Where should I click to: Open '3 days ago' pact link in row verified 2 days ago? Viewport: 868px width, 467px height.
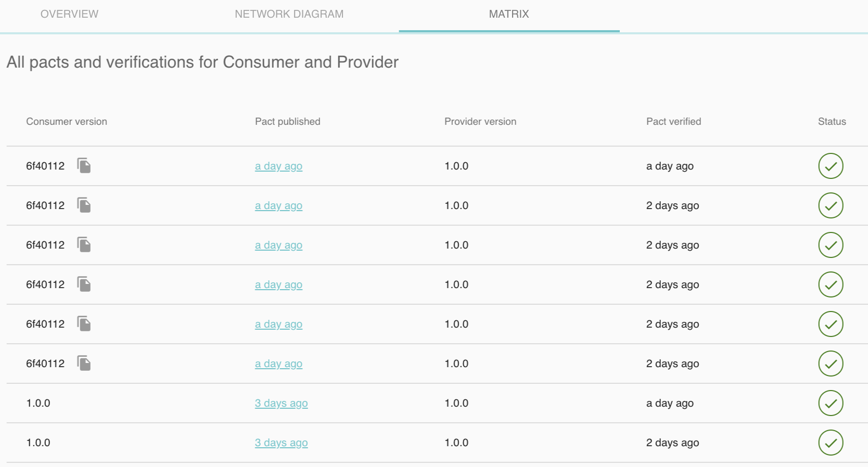pyautogui.click(x=281, y=443)
